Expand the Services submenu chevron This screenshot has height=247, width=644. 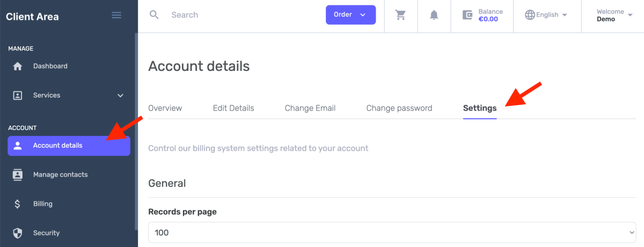(120, 96)
